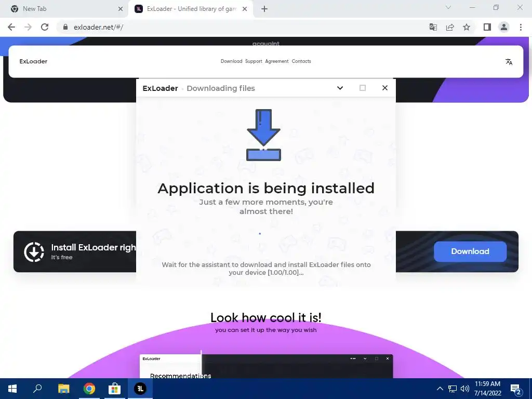Maximize the ExLoader installer window
This screenshot has height=399, width=532.
coord(362,88)
